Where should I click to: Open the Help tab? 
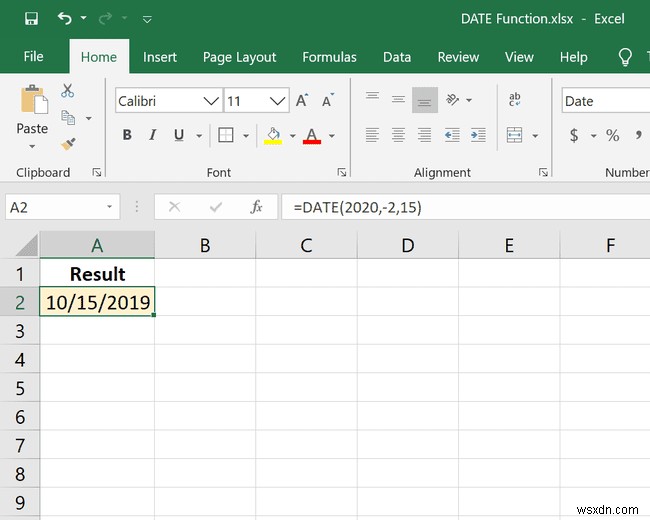coord(573,57)
